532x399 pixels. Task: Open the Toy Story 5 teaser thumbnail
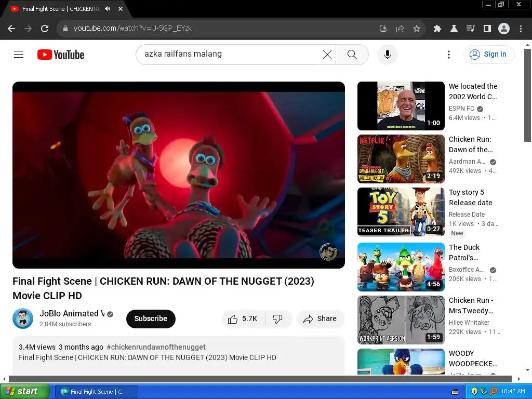click(401, 212)
